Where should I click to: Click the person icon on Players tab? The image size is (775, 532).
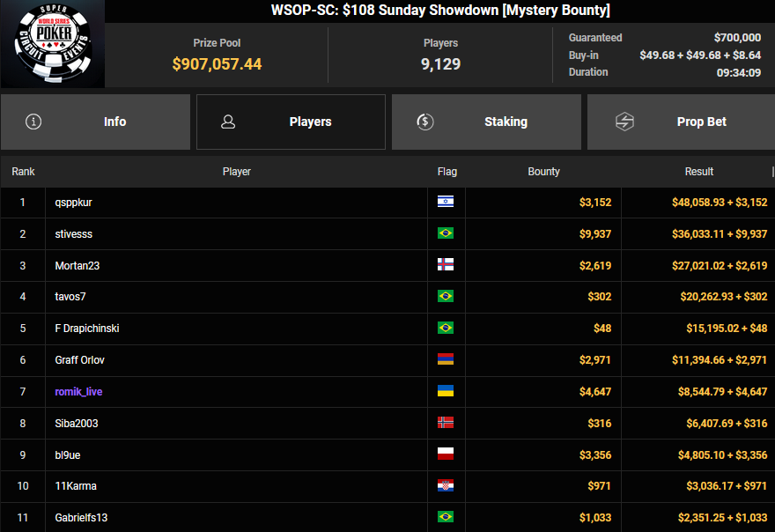pyautogui.click(x=228, y=122)
